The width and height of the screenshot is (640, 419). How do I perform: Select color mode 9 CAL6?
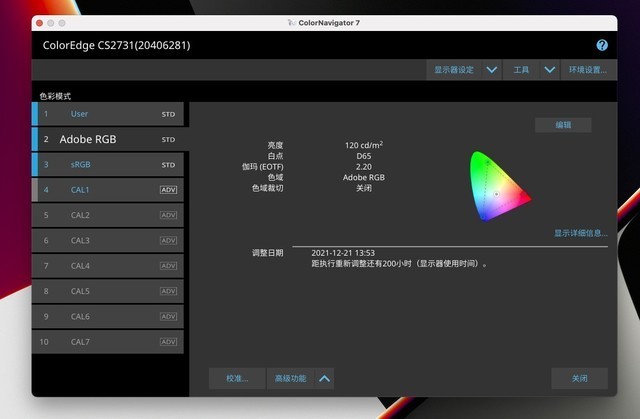click(x=108, y=316)
